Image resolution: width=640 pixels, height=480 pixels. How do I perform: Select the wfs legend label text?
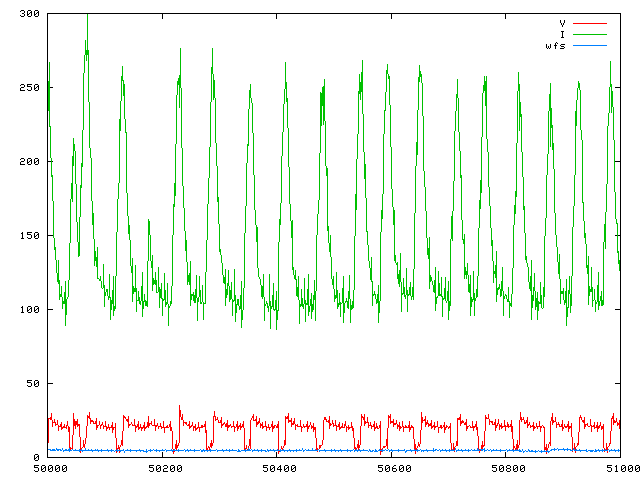click(x=555, y=46)
